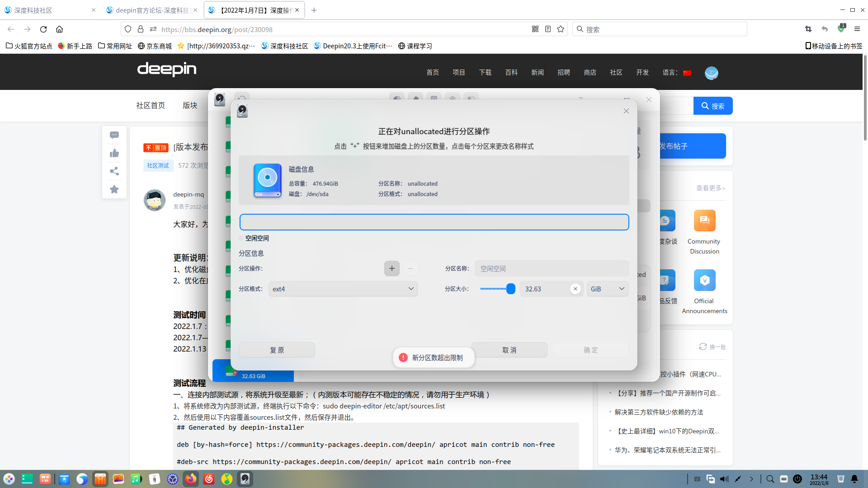
Task: Launch Firefox from the dock
Action: pos(191,479)
